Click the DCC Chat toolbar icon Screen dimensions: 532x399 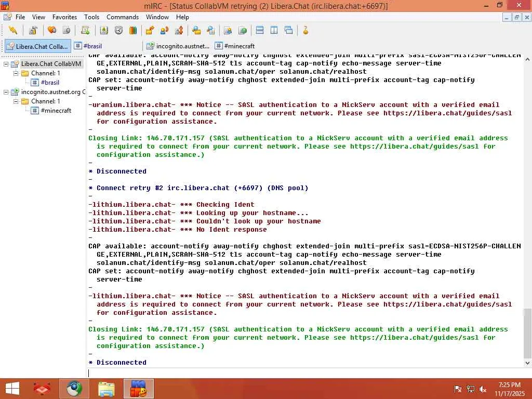point(165,30)
